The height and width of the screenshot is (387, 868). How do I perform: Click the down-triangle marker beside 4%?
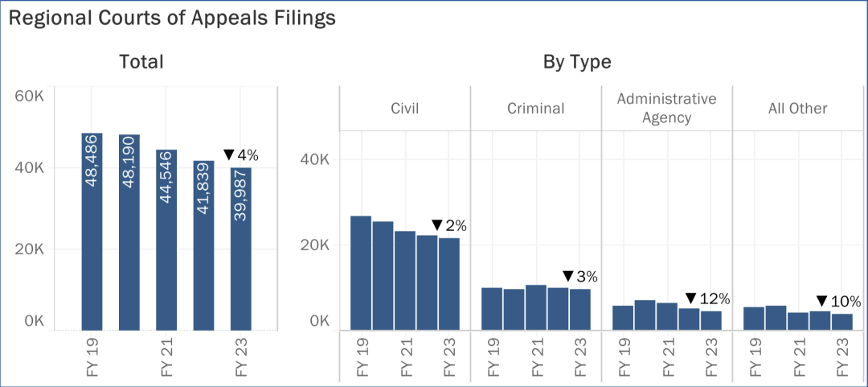point(228,154)
